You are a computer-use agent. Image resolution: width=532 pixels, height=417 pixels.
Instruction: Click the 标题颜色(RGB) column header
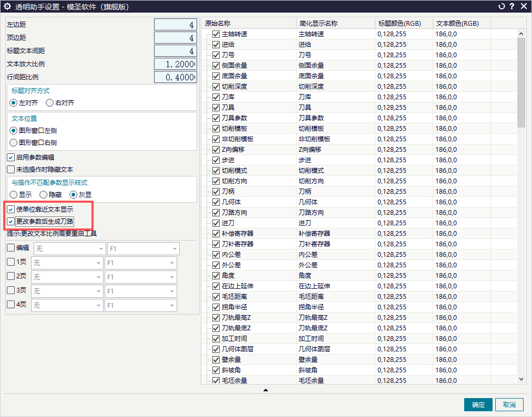[404, 24]
